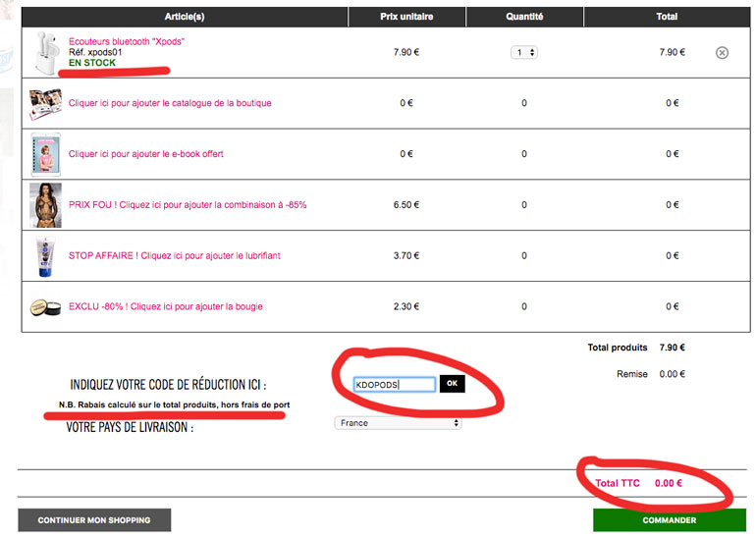Click the Remise 0.00 € amount

tap(673, 374)
